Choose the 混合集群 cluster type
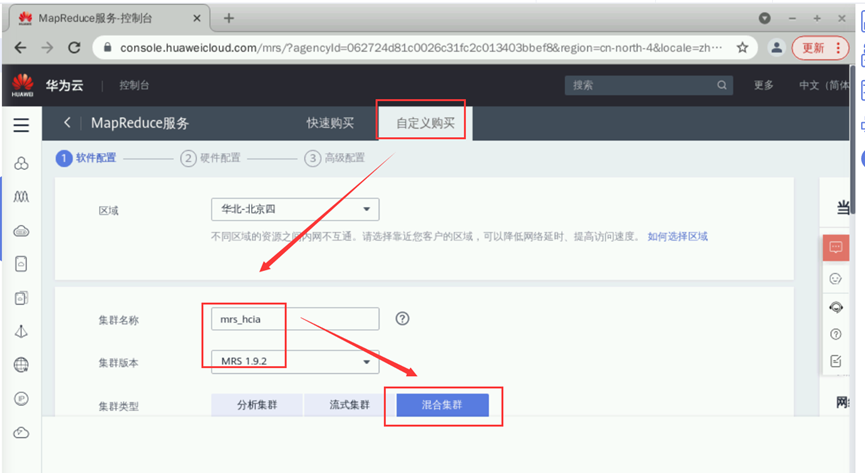This screenshot has height=473, width=865. pos(442,405)
